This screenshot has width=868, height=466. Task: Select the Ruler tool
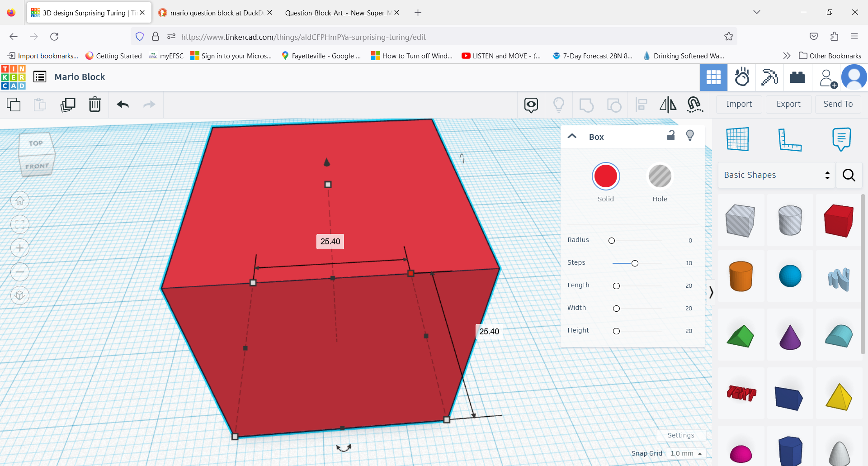tap(791, 139)
